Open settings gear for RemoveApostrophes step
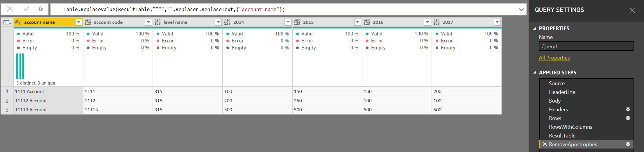The width and height of the screenshot is (644, 152). point(628,144)
